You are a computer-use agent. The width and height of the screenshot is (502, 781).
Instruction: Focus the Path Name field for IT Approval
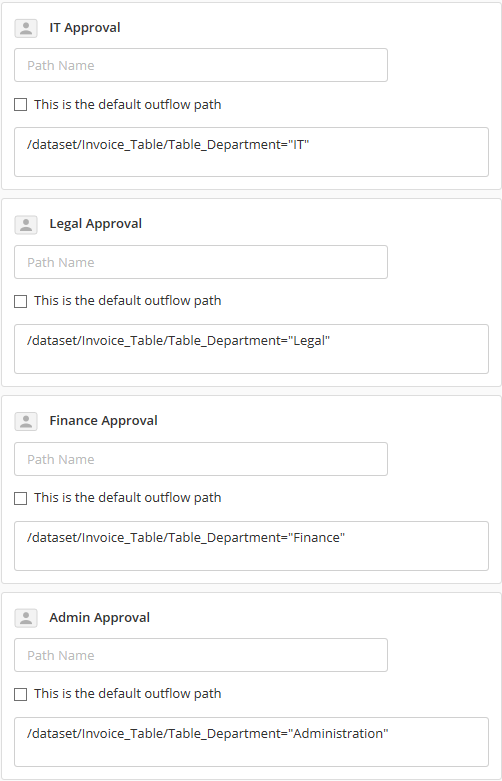[x=201, y=65]
